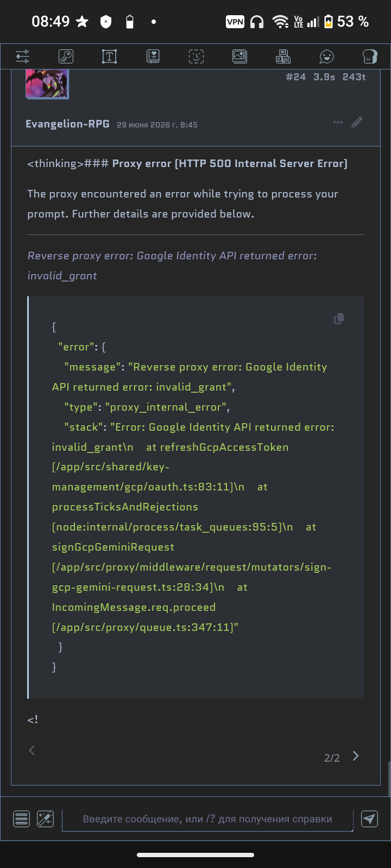Viewport: 391px width, 868px height.
Task: Open API connections plug icon
Action: (x=66, y=56)
